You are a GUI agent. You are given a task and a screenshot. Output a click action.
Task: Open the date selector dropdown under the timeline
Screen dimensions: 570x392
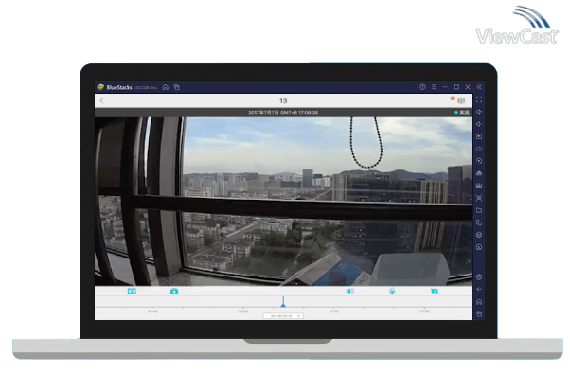[x=282, y=316]
